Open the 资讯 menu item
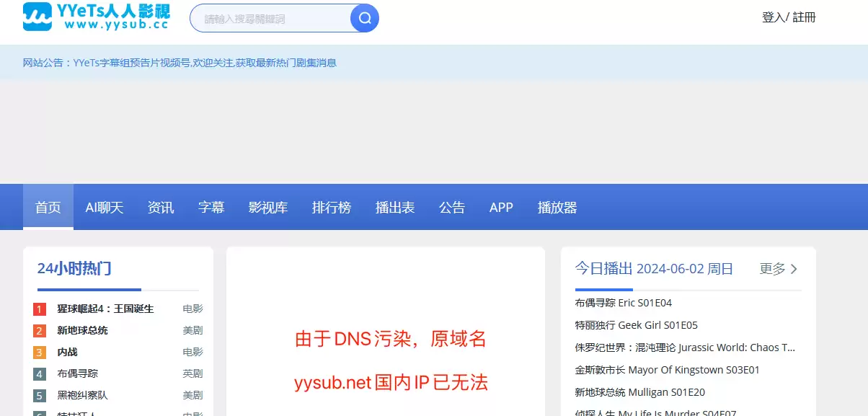The height and width of the screenshot is (416, 868). click(x=161, y=208)
